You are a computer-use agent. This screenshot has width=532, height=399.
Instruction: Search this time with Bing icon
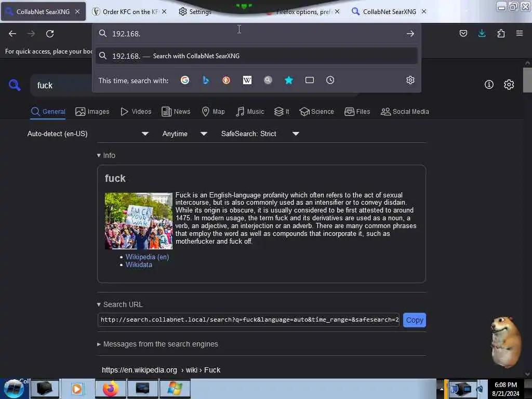206,81
